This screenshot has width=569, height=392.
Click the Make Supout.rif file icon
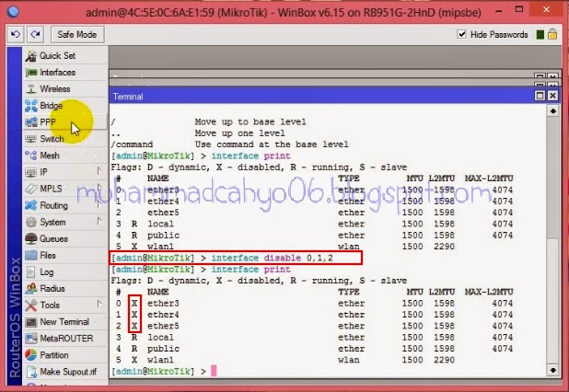pyautogui.click(x=31, y=372)
